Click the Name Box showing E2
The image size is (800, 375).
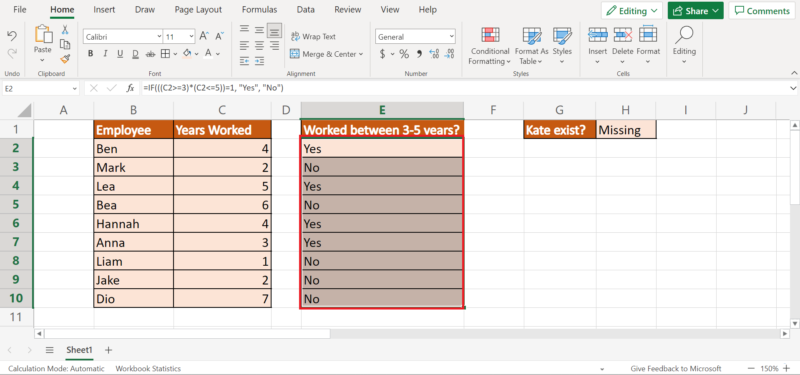click(x=41, y=88)
